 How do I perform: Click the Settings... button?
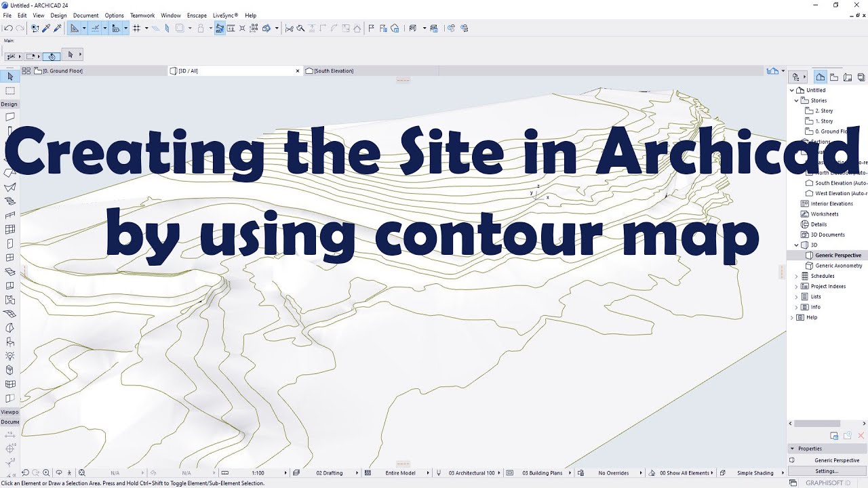coord(827,471)
